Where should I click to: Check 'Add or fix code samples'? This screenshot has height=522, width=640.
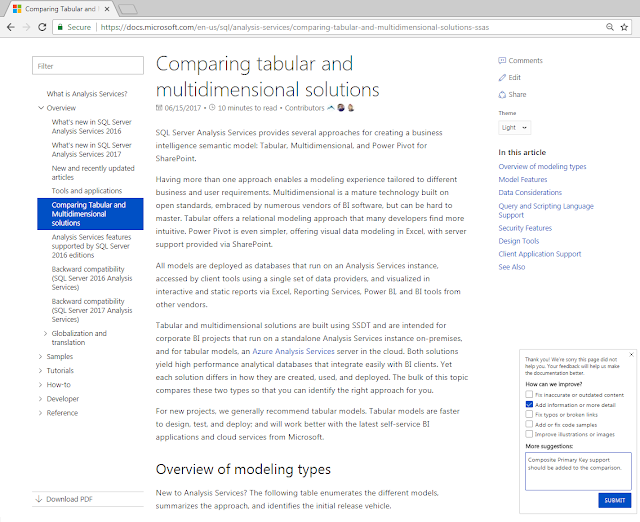(x=529, y=424)
